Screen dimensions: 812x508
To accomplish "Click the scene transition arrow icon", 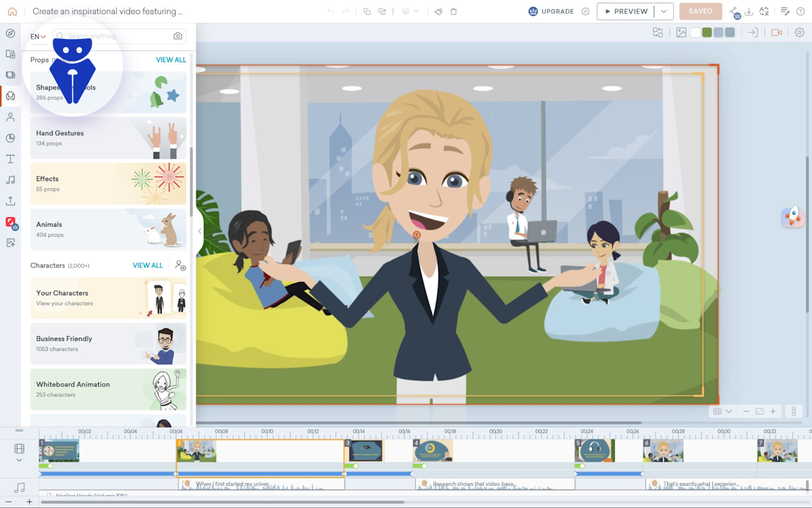I will (x=753, y=33).
